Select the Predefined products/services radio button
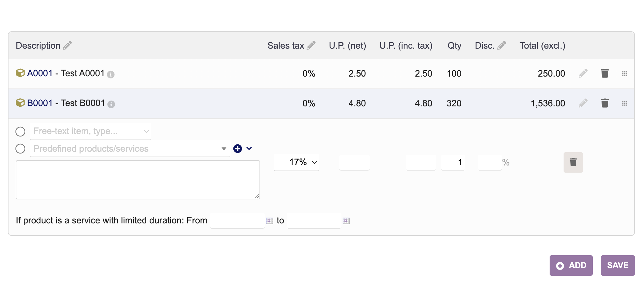The height and width of the screenshot is (293, 644). pyautogui.click(x=20, y=149)
